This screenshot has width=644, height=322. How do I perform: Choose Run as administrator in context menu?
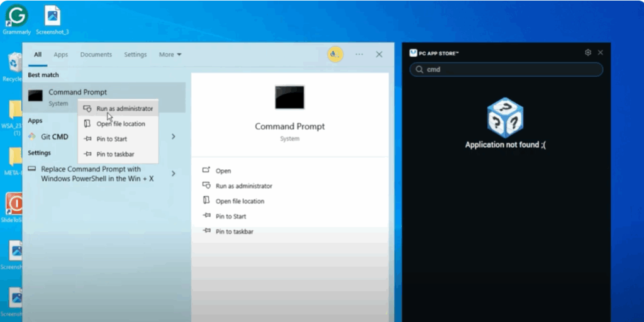tap(118, 108)
